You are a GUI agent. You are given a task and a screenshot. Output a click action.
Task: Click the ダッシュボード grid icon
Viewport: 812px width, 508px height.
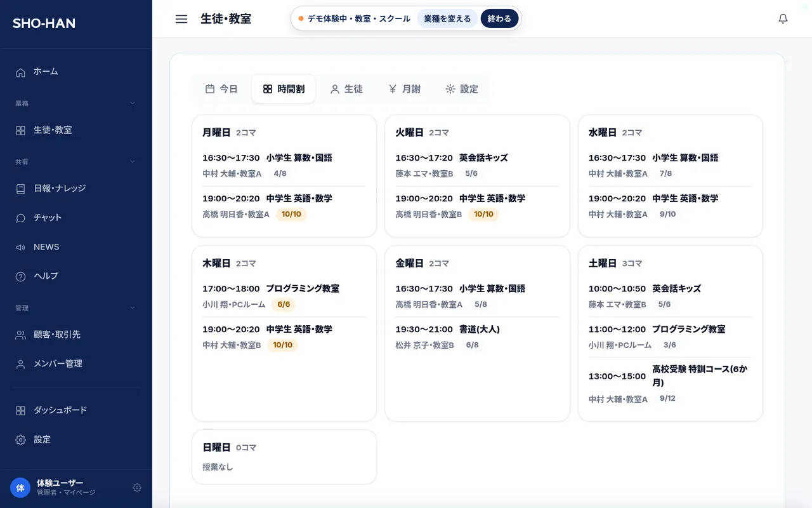[21, 411]
